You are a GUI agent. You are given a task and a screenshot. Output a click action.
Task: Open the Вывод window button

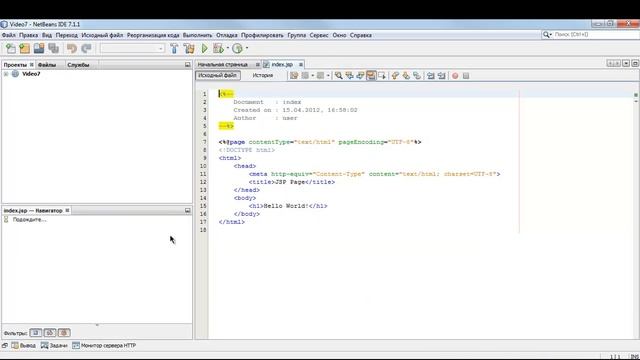click(x=24, y=345)
